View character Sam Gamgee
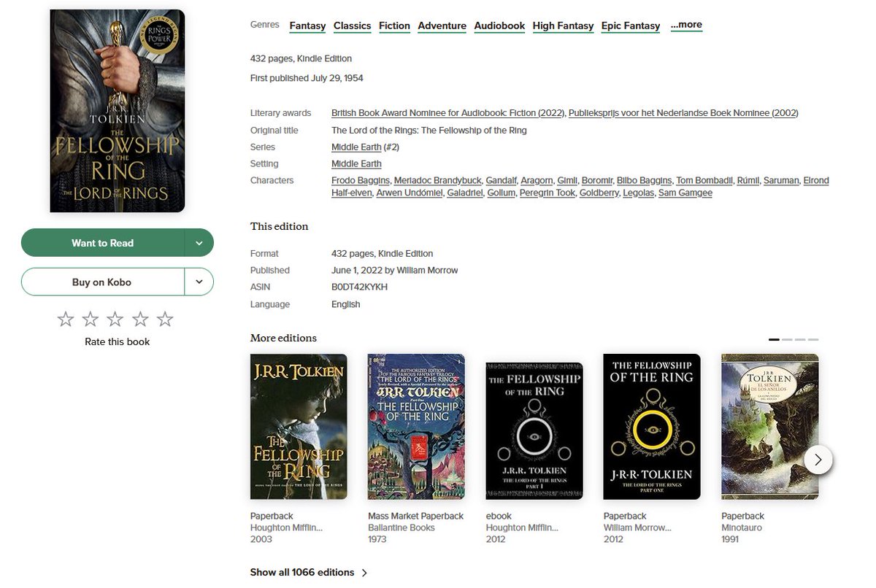Viewport: 876px width, 588px height. point(685,193)
